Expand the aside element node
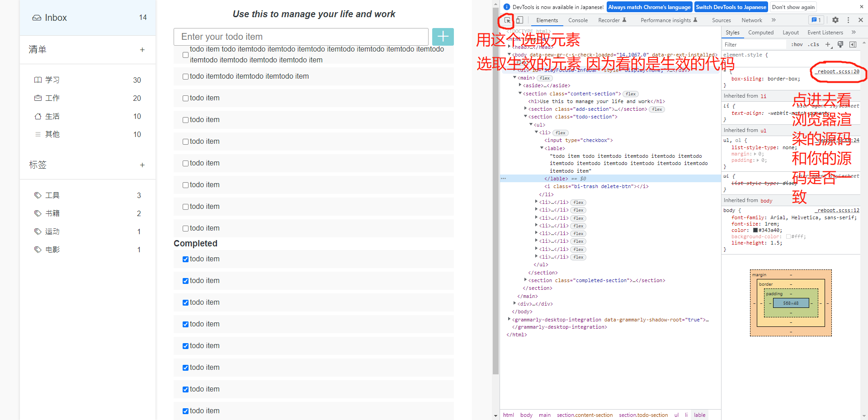This screenshot has height=420, width=868. point(520,85)
